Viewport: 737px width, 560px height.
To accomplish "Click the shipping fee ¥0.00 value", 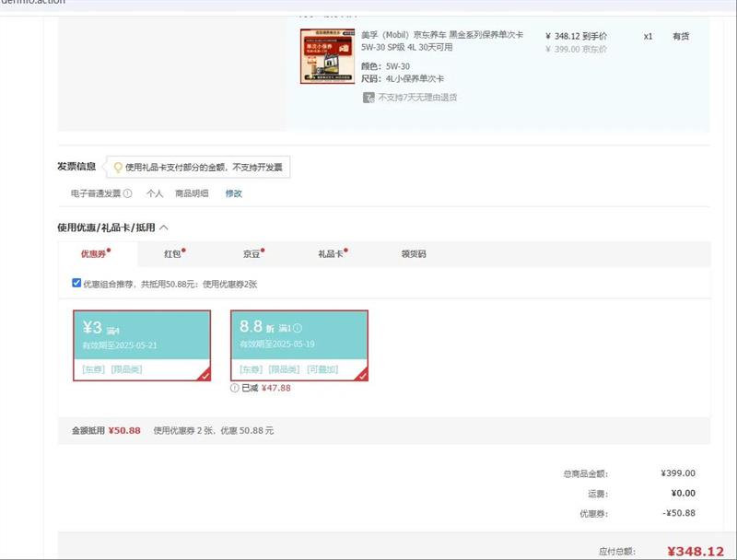I will (684, 494).
